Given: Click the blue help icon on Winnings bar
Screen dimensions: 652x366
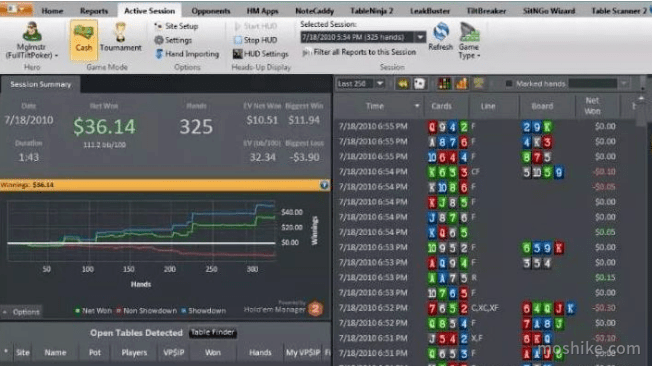Looking at the screenshot, I should pyautogui.click(x=324, y=185).
